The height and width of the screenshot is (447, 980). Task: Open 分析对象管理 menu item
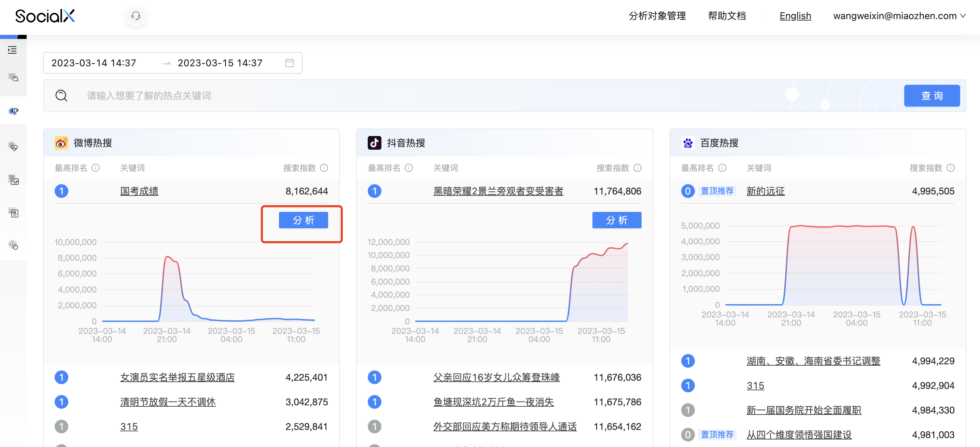pos(657,16)
